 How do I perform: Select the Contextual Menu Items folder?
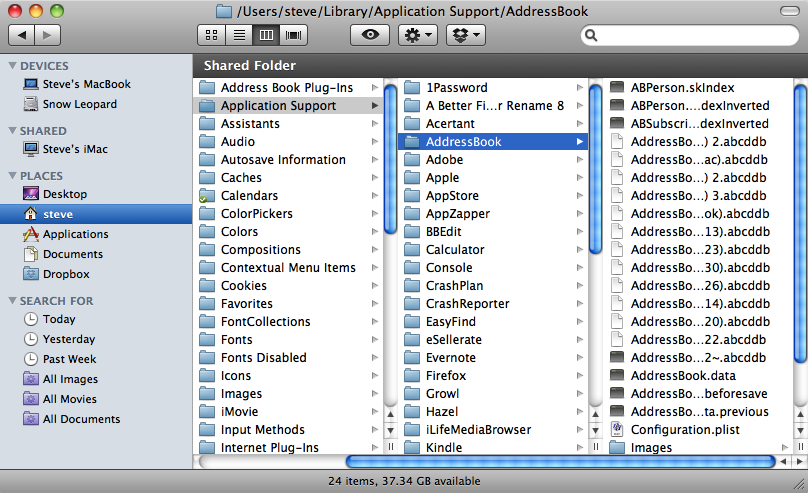point(289,267)
